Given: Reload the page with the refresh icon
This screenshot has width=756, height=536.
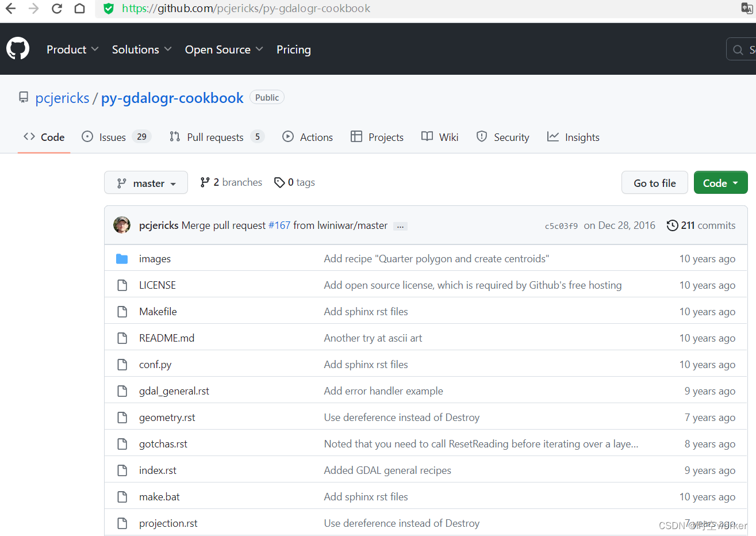Looking at the screenshot, I should pyautogui.click(x=56, y=8).
